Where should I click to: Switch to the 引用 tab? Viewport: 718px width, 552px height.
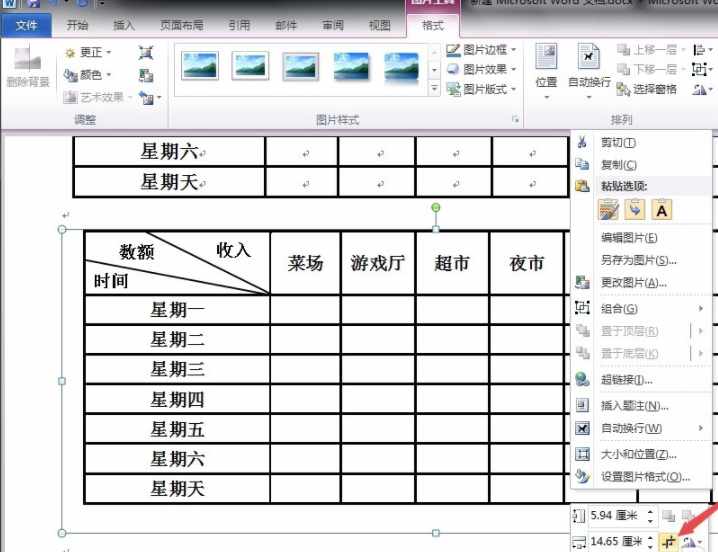[x=239, y=25]
